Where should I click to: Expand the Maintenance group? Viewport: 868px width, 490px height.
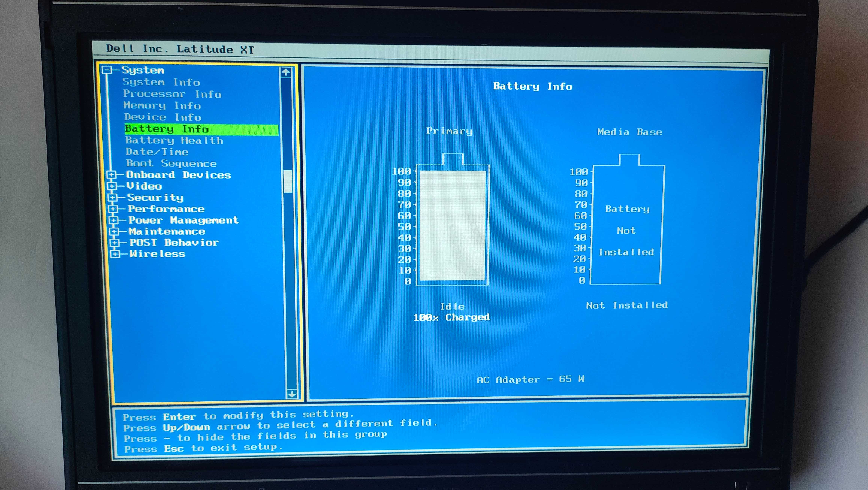tap(114, 231)
